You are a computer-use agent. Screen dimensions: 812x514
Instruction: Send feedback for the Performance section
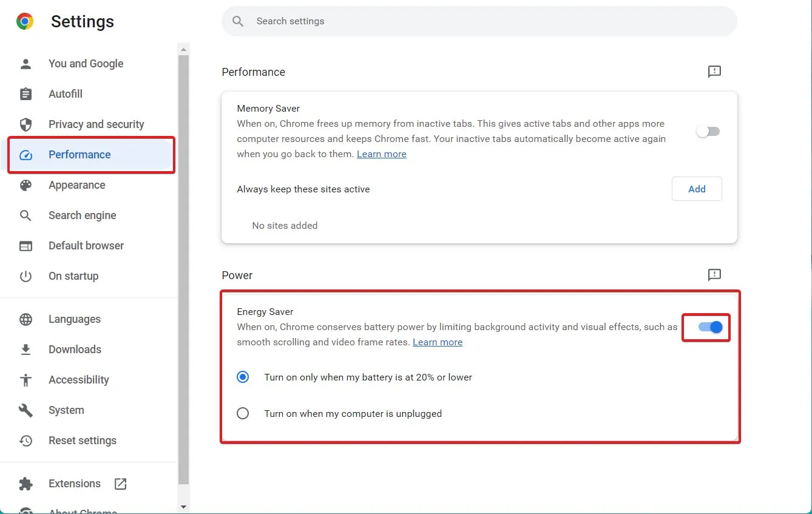pos(714,72)
